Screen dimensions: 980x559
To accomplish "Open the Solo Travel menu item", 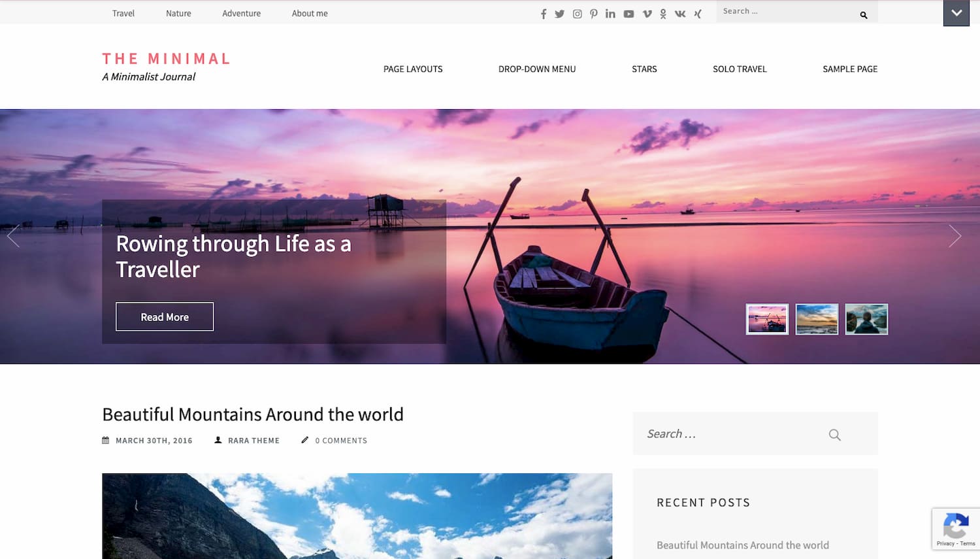I will coord(740,69).
